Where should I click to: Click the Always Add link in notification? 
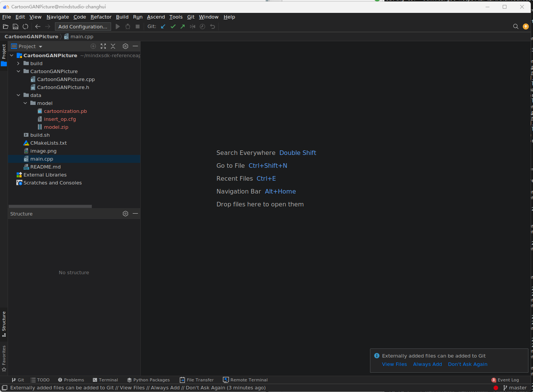pyautogui.click(x=427, y=364)
